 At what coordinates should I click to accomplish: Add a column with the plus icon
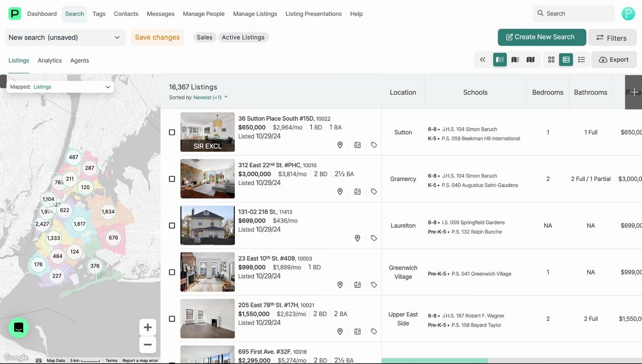pyautogui.click(x=634, y=92)
